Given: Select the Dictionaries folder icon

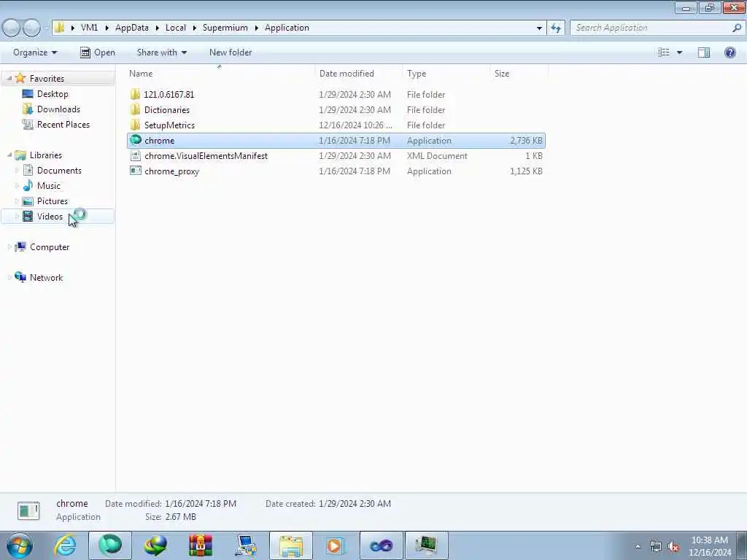Looking at the screenshot, I should click(x=136, y=109).
